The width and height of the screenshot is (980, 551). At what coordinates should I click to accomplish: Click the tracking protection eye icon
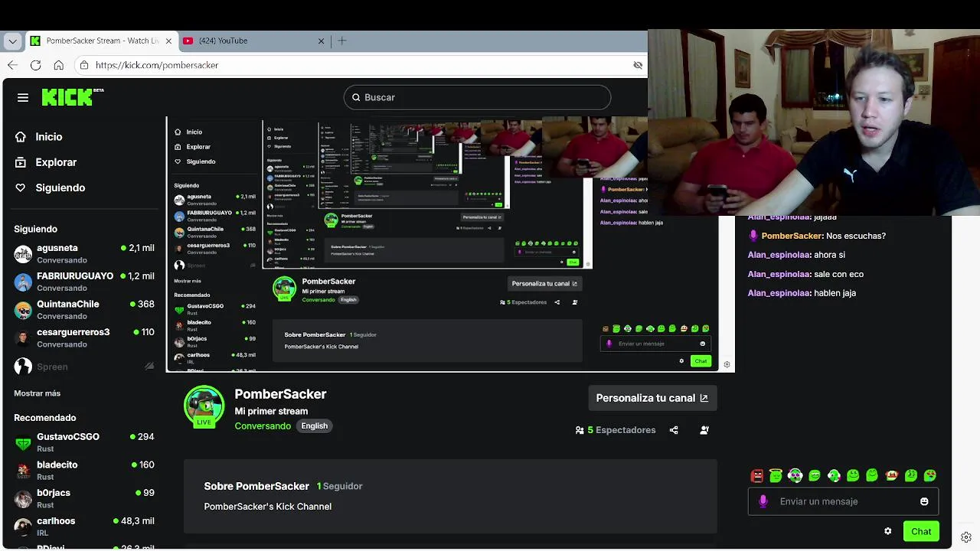click(x=638, y=65)
